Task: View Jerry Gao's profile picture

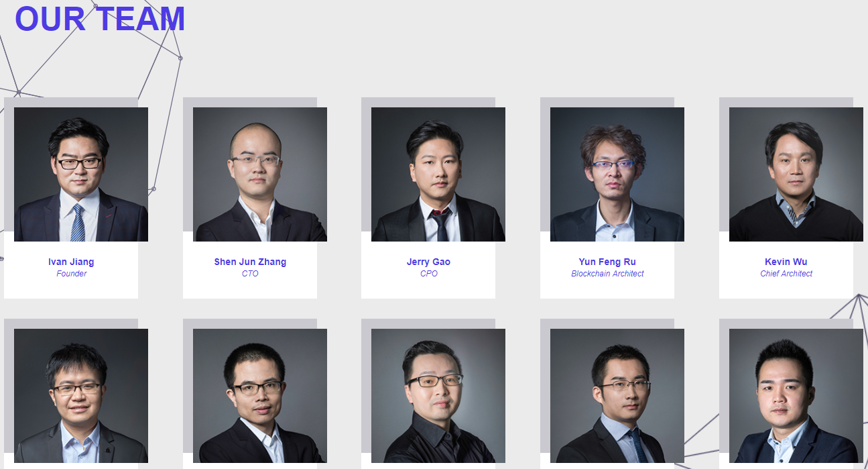Action: pos(438,174)
